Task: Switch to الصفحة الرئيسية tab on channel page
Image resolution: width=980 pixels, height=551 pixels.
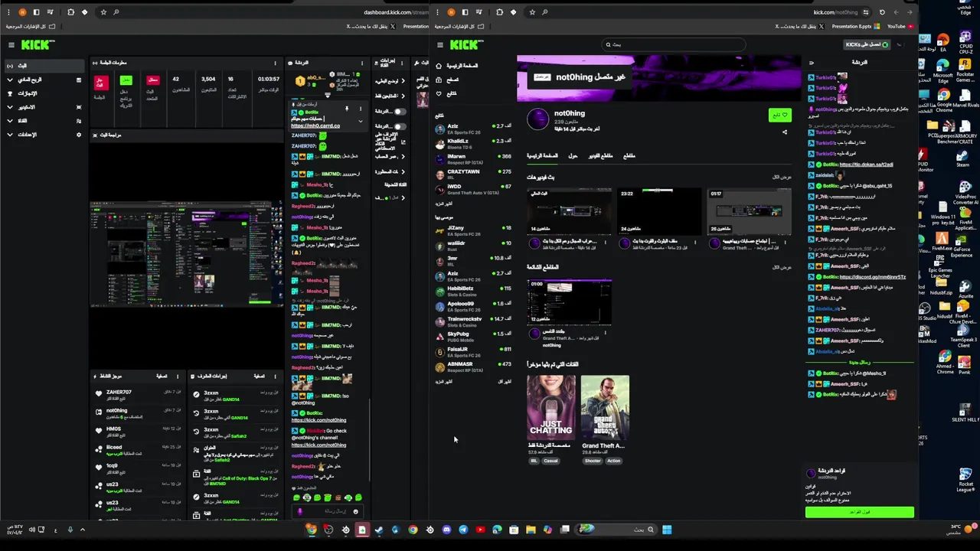Action: [x=542, y=156]
